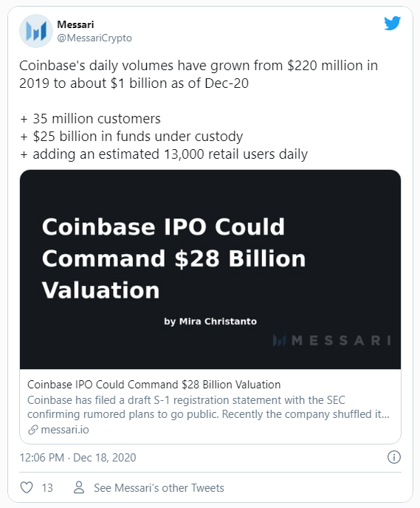The width and height of the screenshot is (420, 508).
Task: Open the tweet info circle icon
Action: pos(393,457)
